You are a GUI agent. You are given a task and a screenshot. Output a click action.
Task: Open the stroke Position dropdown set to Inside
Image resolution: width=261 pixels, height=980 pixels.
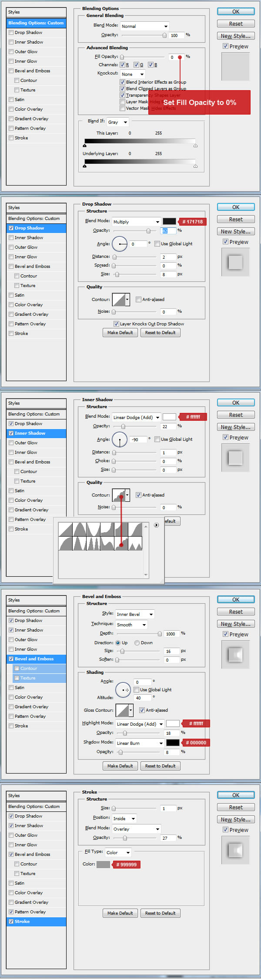point(124,818)
